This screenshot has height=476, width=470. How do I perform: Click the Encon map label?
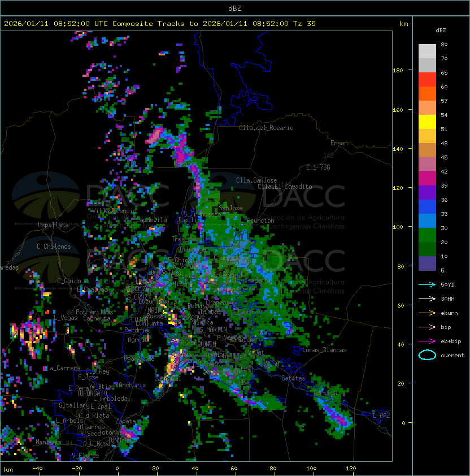(x=339, y=143)
